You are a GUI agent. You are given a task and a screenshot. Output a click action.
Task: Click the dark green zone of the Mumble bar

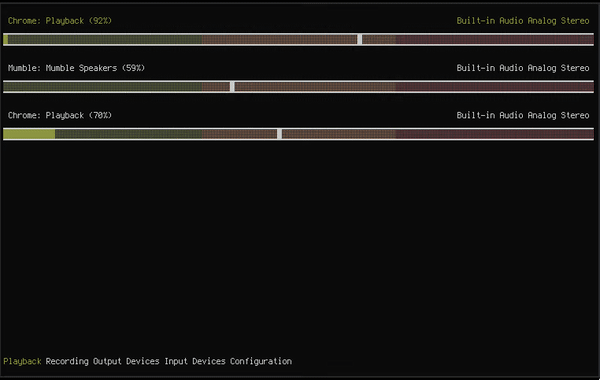(103, 87)
